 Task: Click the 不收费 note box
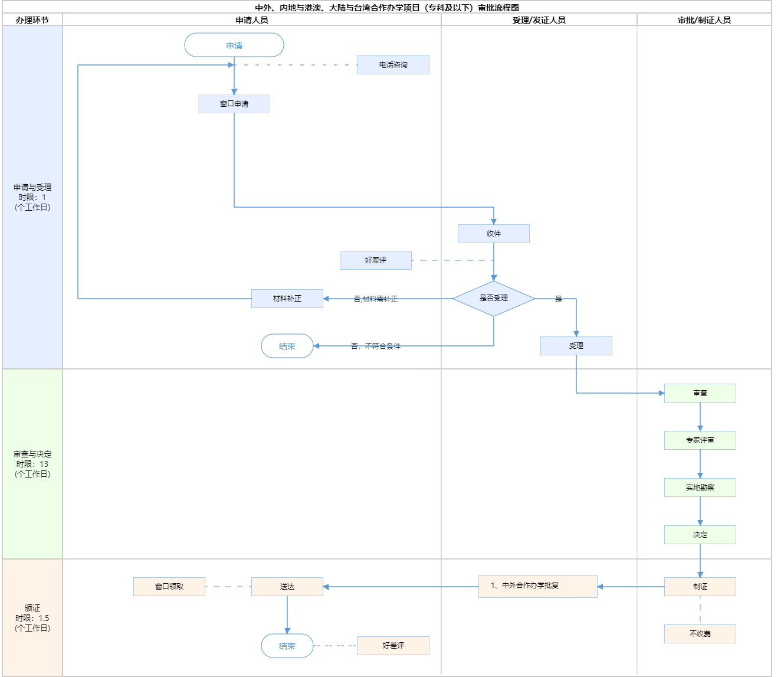pyautogui.click(x=700, y=634)
